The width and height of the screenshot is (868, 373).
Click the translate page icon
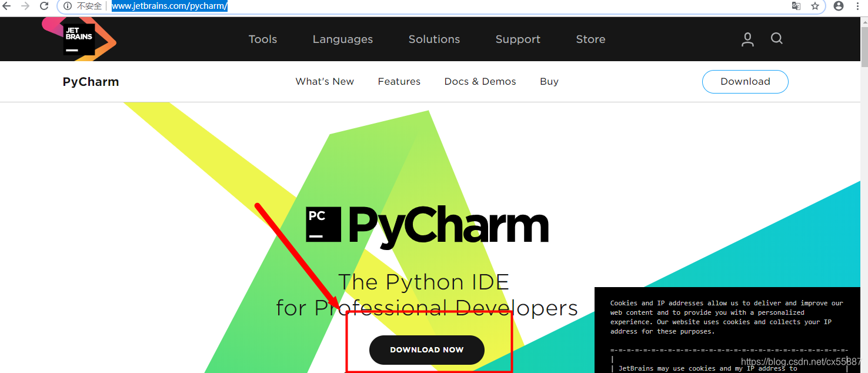coord(796,6)
